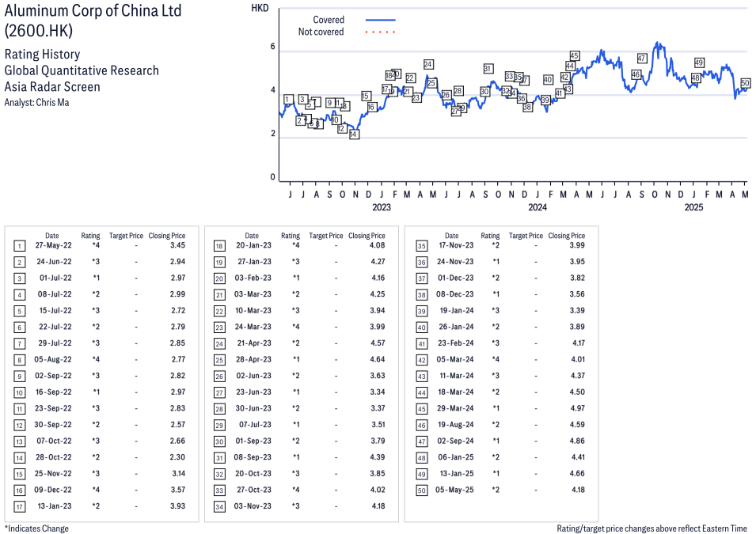Select the Eastern Time footnote text
Image resolution: width=756 pixels, height=534 pixels.
coord(652,528)
